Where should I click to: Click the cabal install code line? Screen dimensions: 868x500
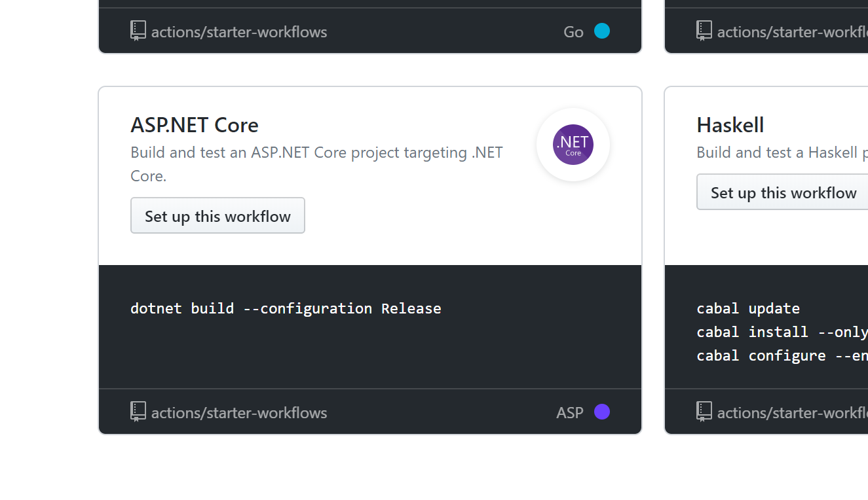(x=782, y=332)
